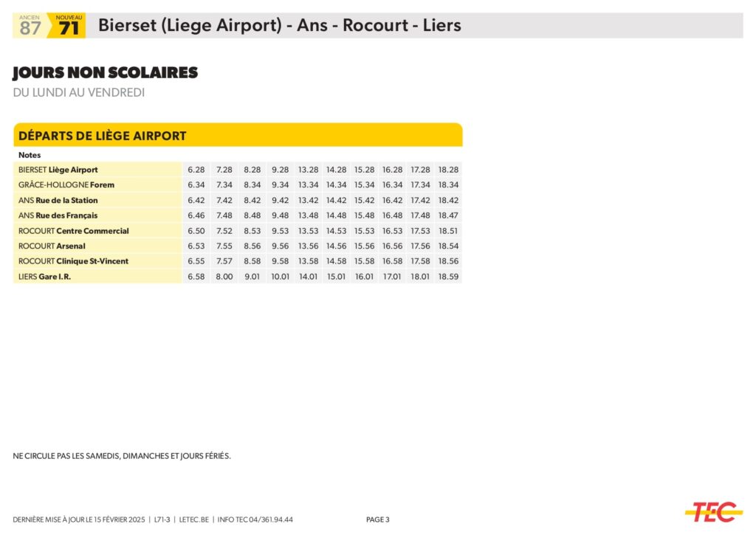Click ROCOURT Clinique St-Vincent stop

coord(74,261)
